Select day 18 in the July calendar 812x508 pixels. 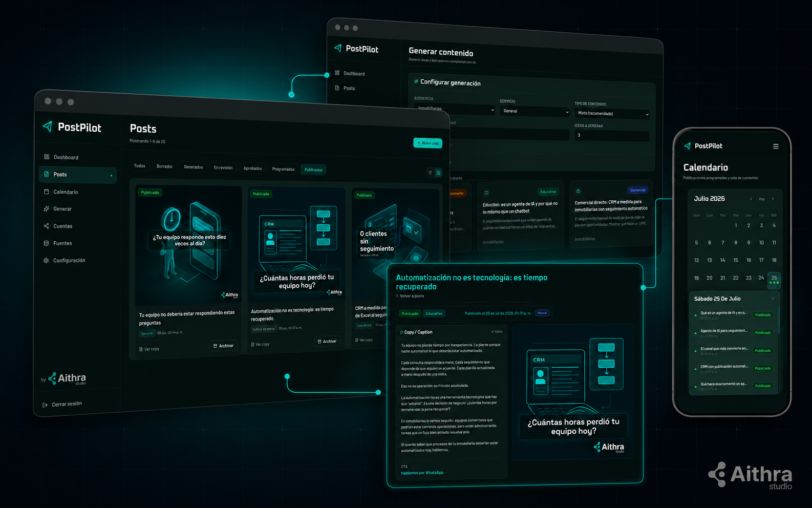click(774, 260)
